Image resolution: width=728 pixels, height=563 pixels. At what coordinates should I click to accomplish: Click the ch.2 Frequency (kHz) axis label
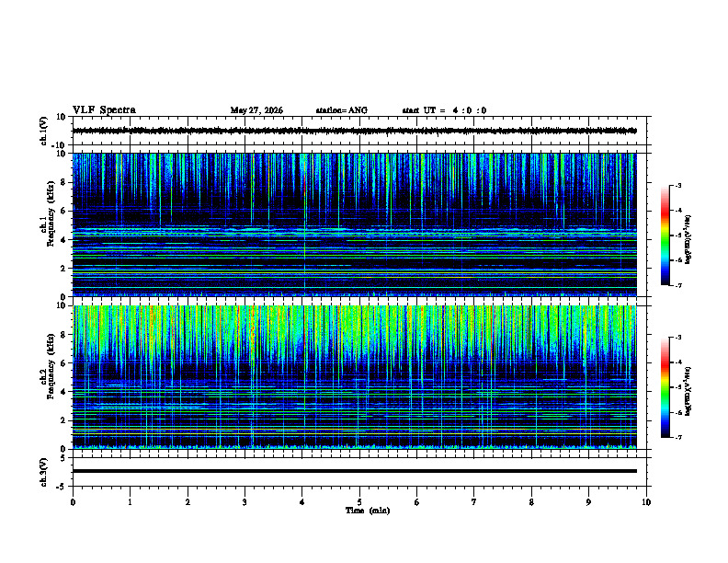click(x=48, y=366)
